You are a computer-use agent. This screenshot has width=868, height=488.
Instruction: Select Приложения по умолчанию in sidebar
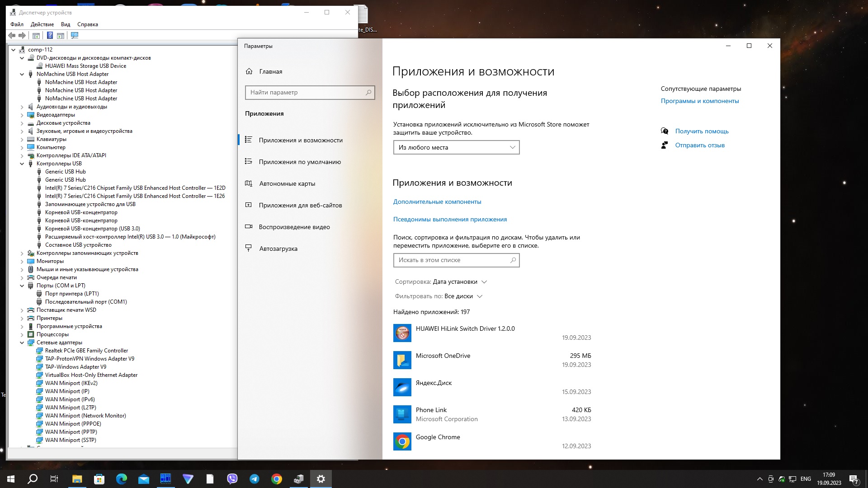[x=310, y=162]
